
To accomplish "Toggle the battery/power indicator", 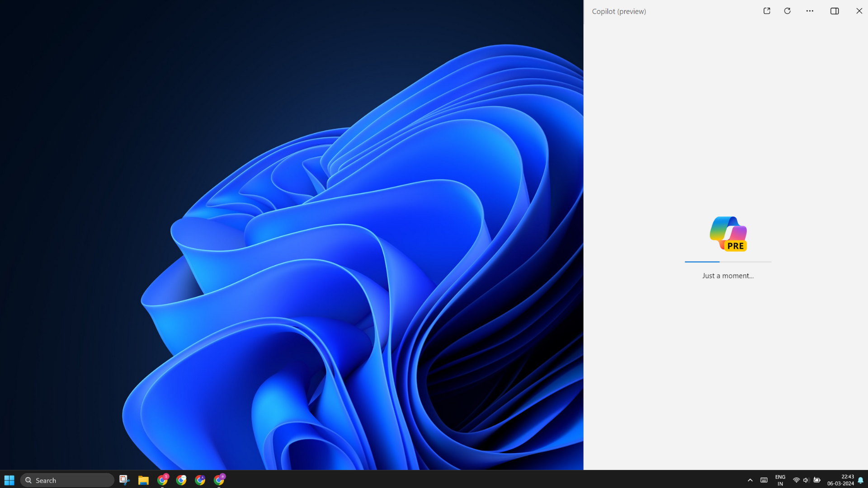I will (x=817, y=480).
